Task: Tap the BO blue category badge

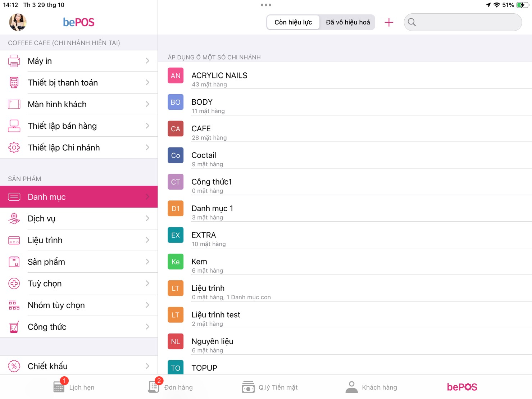Action: coord(176,102)
